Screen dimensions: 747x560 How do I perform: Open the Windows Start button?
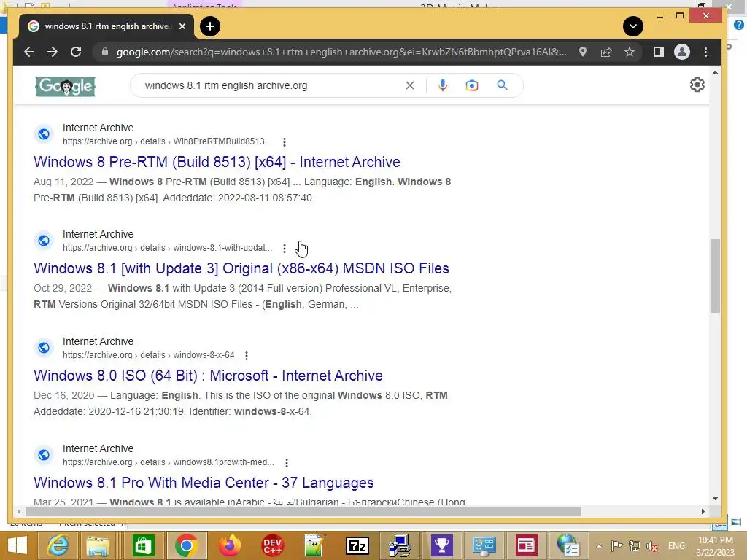coord(18,545)
